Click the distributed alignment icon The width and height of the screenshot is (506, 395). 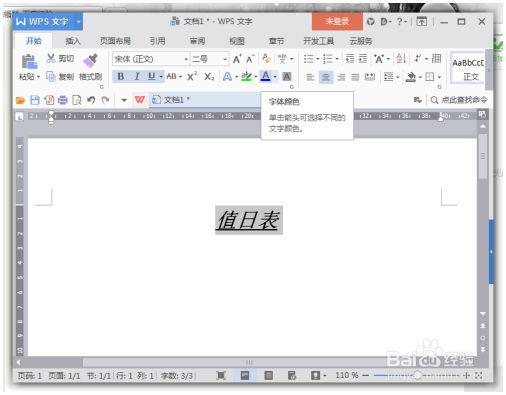(x=370, y=77)
